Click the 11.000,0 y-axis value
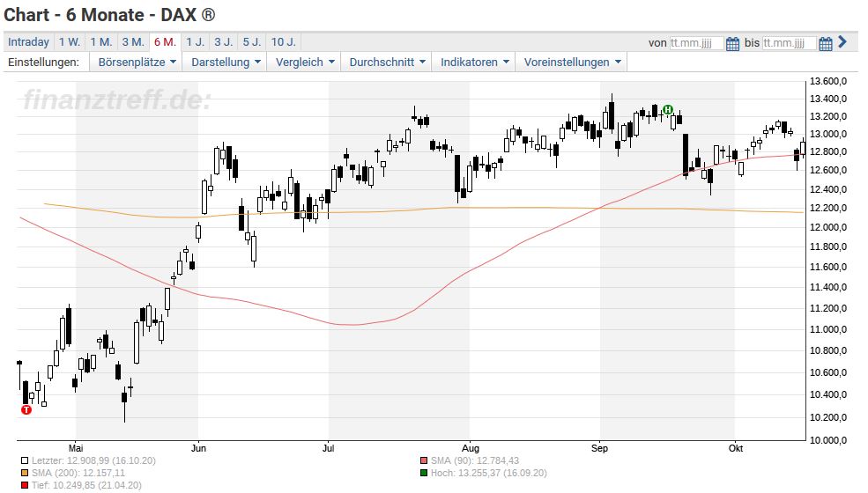 coord(827,329)
